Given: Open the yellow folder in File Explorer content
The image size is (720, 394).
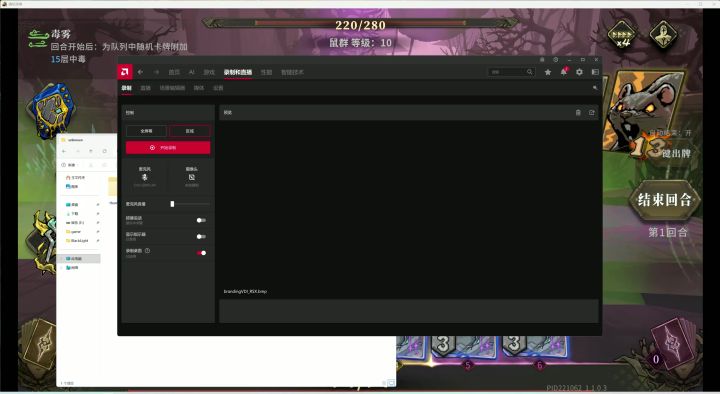Looking at the screenshot, I should (x=112, y=187).
